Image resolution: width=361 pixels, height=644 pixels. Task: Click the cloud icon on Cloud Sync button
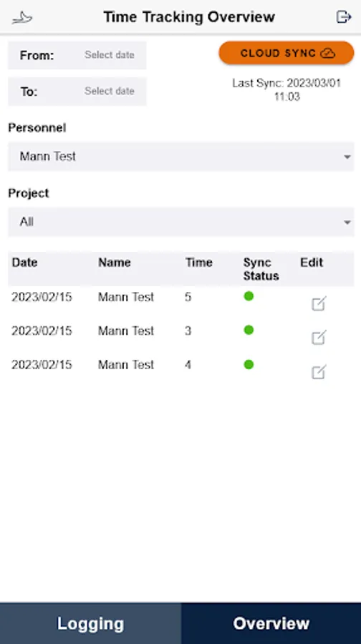point(328,54)
